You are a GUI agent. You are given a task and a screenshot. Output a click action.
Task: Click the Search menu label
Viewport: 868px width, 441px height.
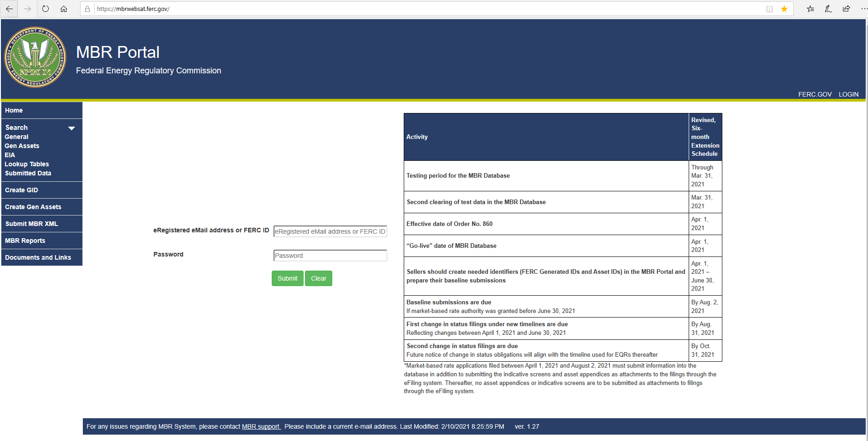(16, 128)
